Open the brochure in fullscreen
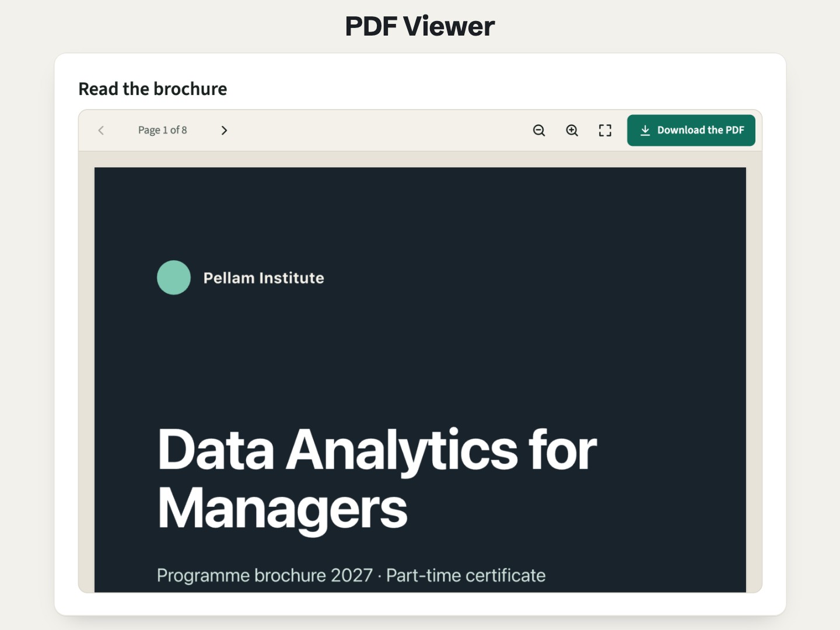The width and height of the screenshot is (840, 630). click(605, 130)
